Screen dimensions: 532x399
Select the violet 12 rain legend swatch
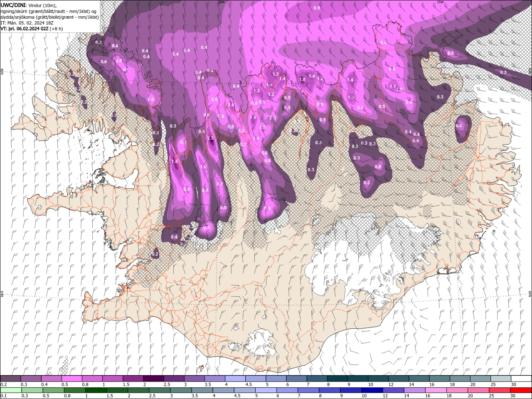pyautogui.click(x=393, y=390)
